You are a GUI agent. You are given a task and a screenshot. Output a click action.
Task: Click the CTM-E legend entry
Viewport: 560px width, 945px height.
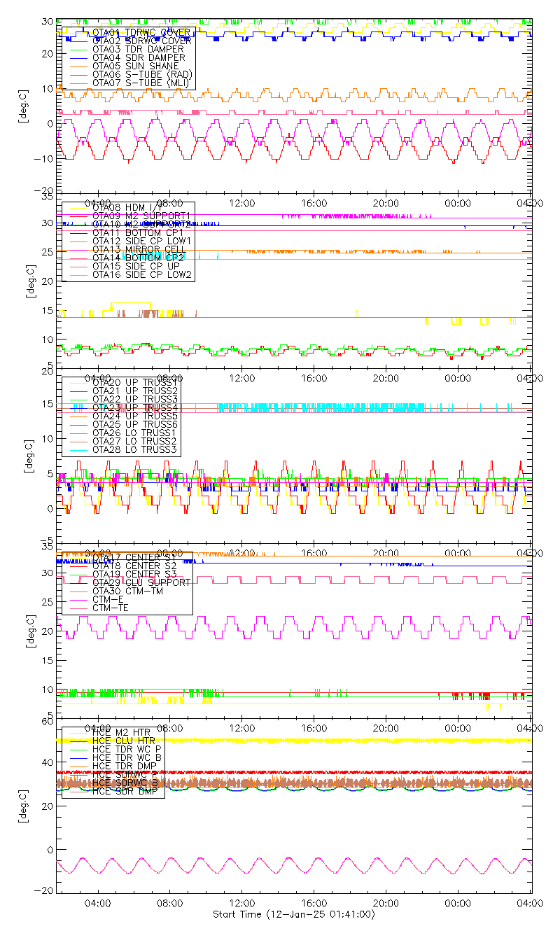(107, 599)
